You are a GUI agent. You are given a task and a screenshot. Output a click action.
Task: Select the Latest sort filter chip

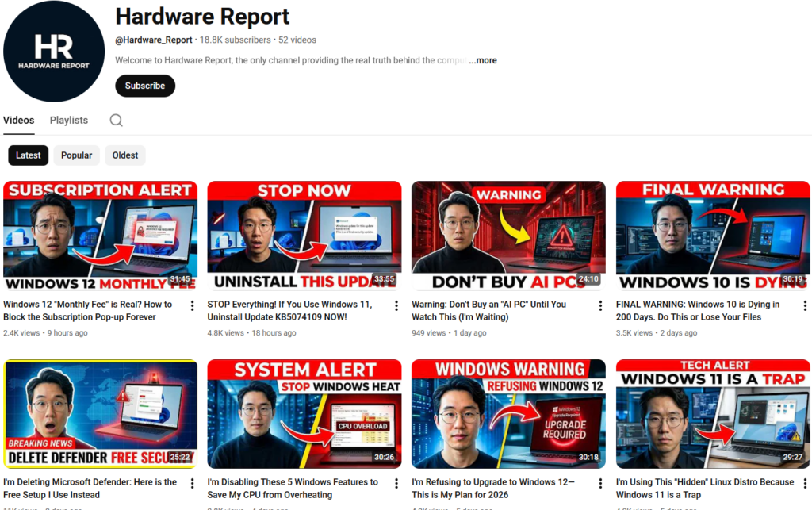(29, 155)
